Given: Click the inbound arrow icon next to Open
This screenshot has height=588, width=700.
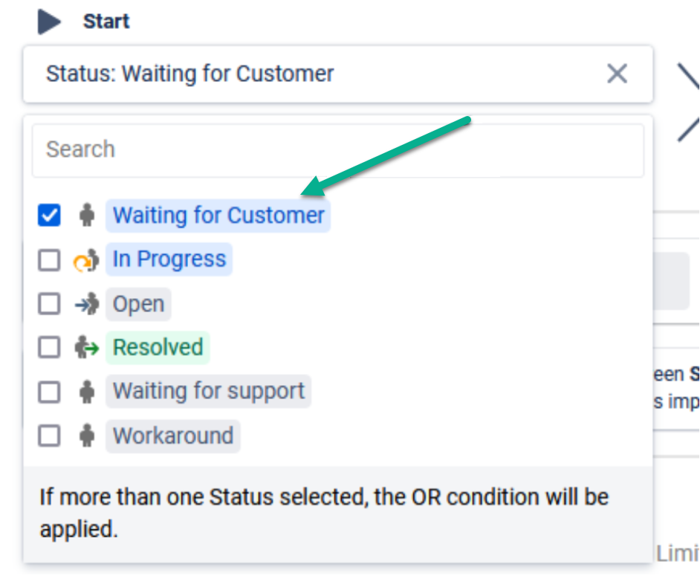Looking at the screenshot, I should tap(85, 303).
